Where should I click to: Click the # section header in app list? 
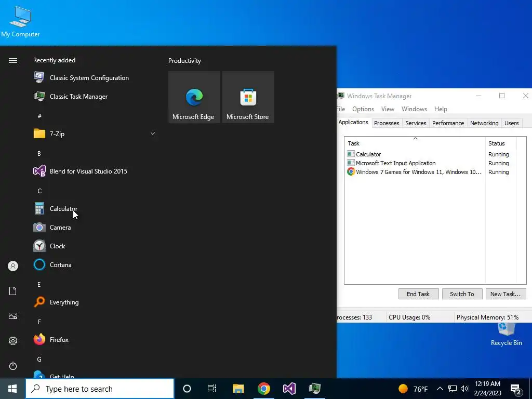click(x=39, y=116)
